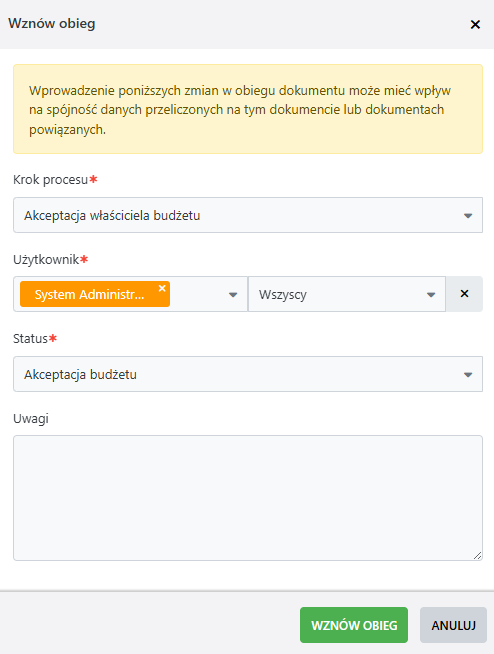Click the Wszyscy dropdown caret
494x654 pixels.
[431, 295]
